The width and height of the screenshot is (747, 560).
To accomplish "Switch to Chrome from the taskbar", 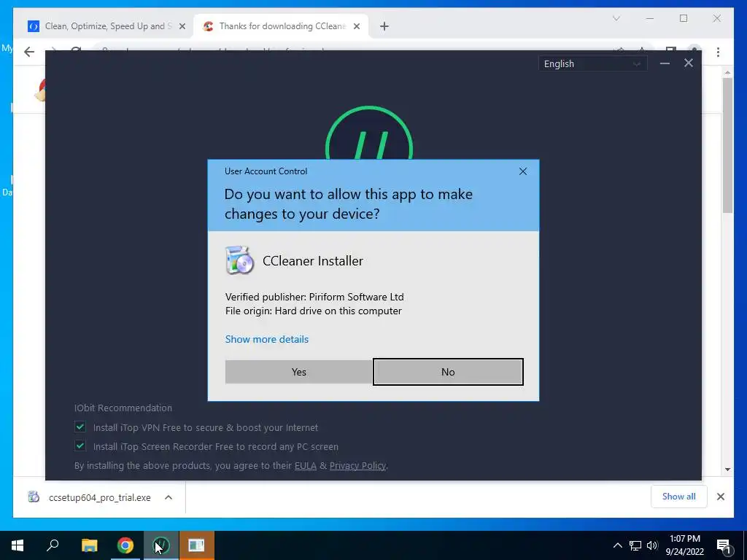I will point(125,545).
